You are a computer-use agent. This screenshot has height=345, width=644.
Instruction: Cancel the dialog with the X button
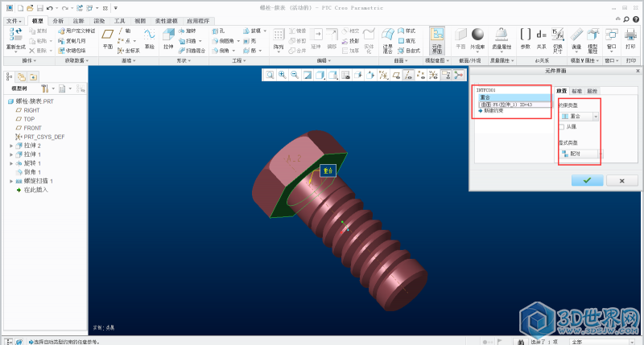[621, 180]
